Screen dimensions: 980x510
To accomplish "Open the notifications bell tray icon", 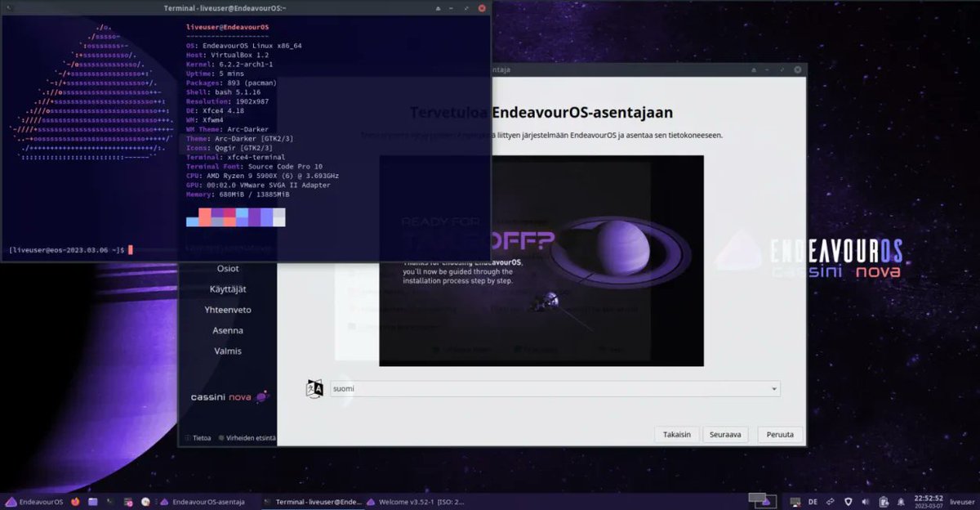I will [901, 502].
